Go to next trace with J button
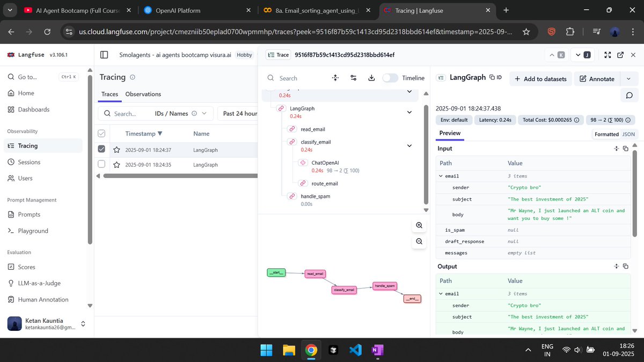644x362 pixels. 582,55
